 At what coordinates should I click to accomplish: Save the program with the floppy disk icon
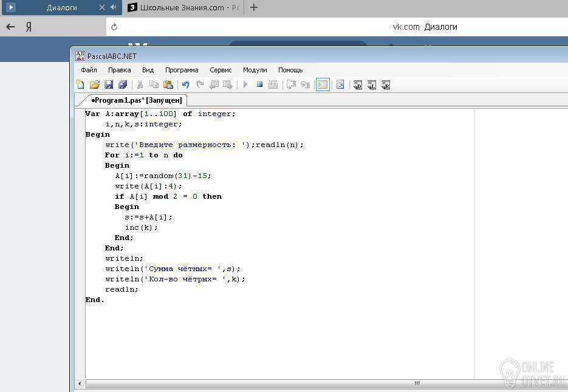[x=109, y=84]
